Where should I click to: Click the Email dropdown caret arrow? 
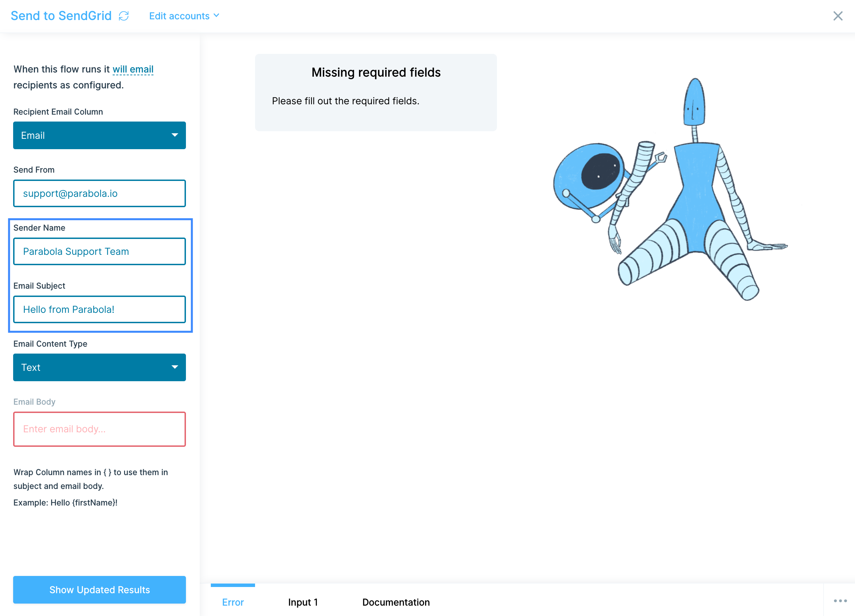click(x=175, y=135)
